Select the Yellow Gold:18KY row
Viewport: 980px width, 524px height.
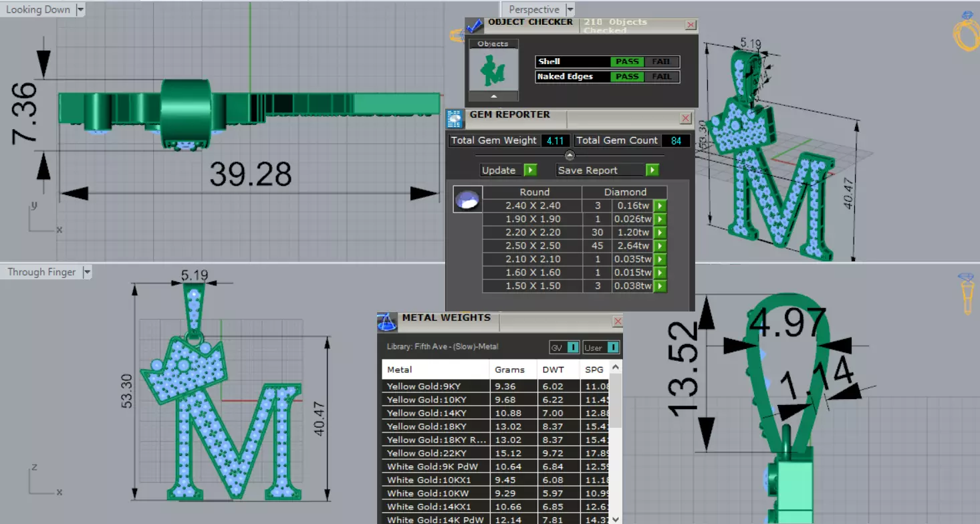pyautogui.click(x=496, y=426)
